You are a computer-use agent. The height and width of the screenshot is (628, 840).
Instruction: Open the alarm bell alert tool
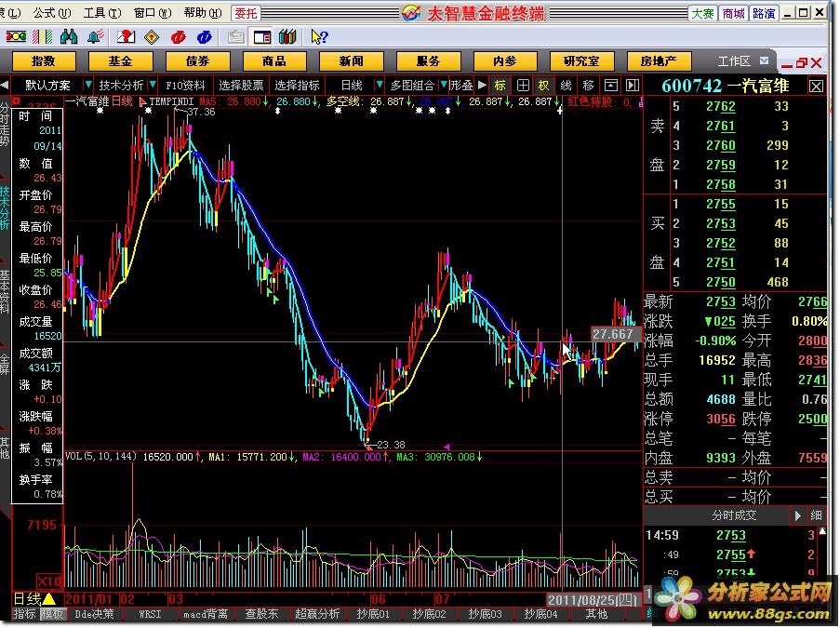96,37
